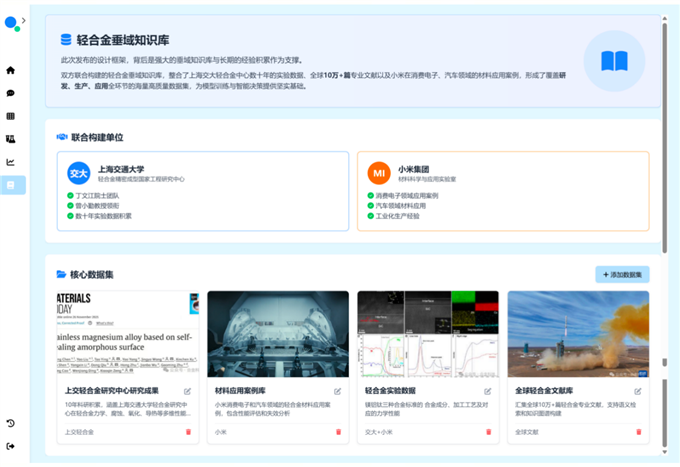Expand the sidebar with the chevron arrow
The image size is (680, 467).
tap(24, 20)
